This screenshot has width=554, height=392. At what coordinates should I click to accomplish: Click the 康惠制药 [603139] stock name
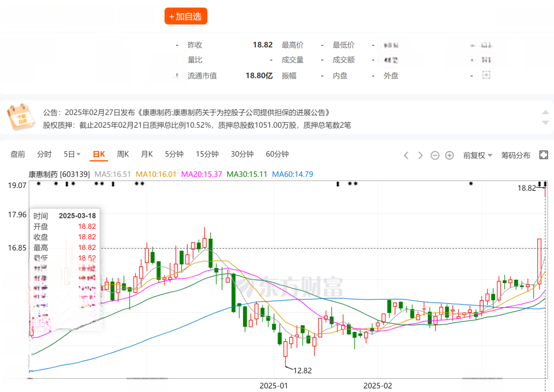tap(59, 174)
